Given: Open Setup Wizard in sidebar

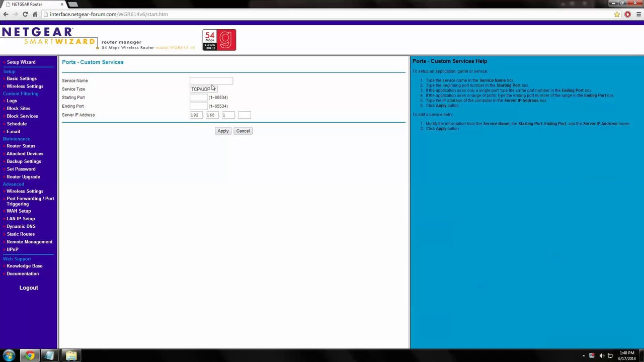Looking at the screenshot, I should coord(21,62).
